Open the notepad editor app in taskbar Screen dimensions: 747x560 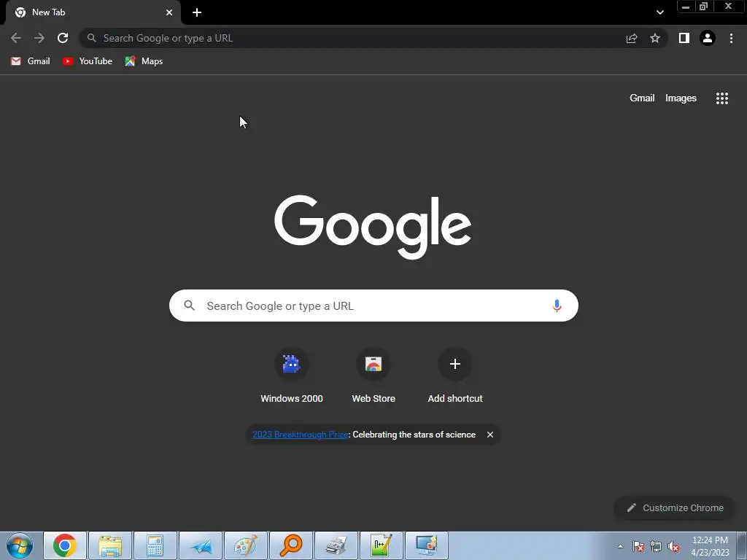click(x=382, y=545)
